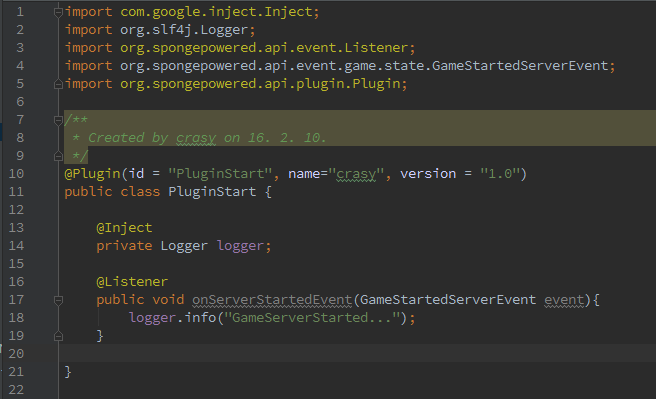Viewport: 656px width, 399px height.
Task: Click method name 'onServerStartedEvent'
Action: coord(272,300)
